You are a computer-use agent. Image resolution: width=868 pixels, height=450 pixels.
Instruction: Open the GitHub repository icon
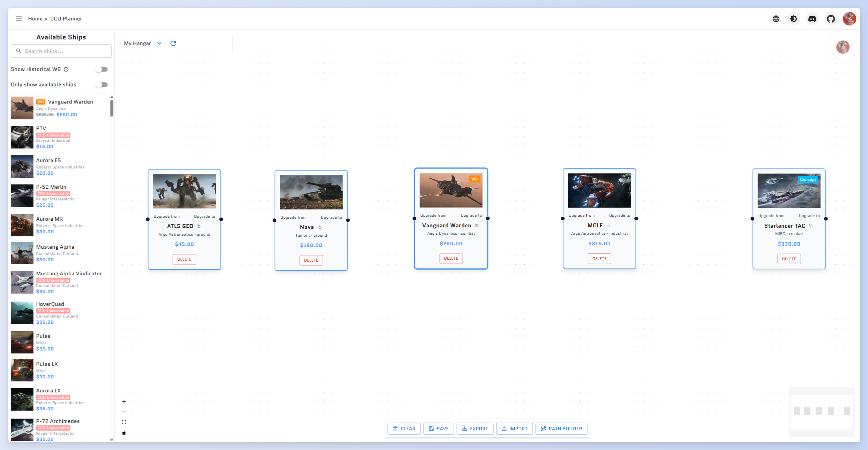tap(831, 19)
